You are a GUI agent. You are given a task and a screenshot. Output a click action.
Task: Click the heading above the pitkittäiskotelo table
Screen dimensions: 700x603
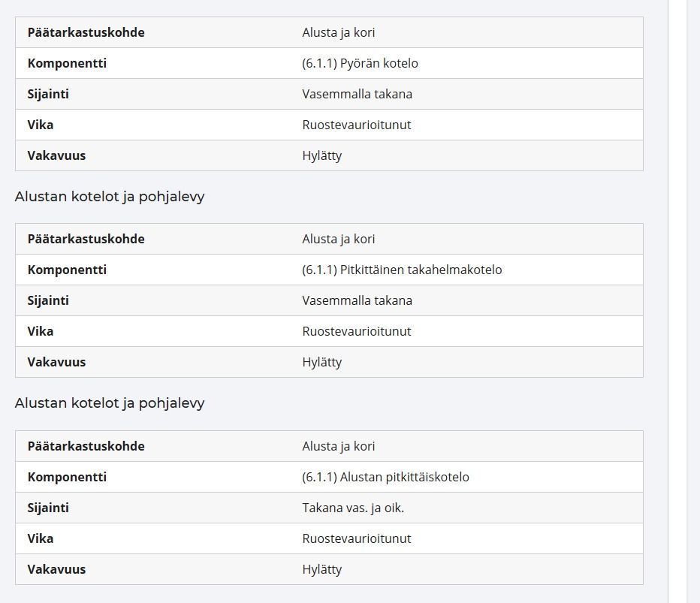tap(110, 403)
